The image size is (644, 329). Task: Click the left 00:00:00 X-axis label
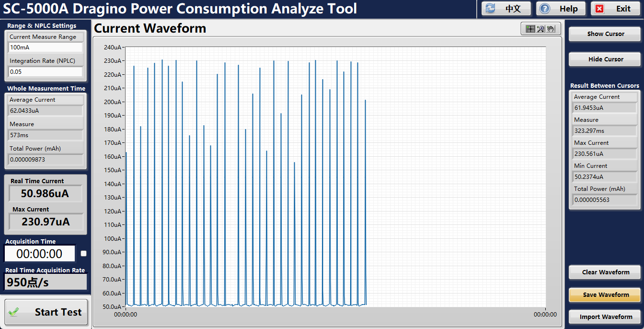126,315
